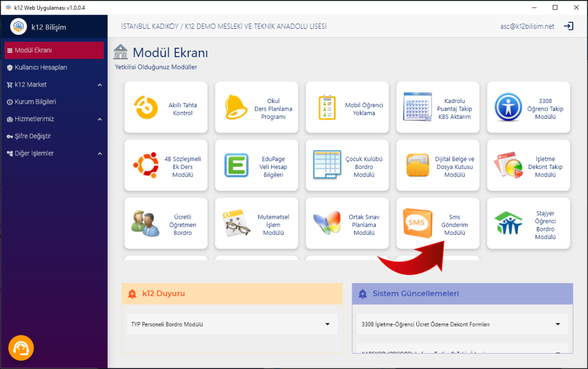The width and height of the screenshot is (588, 369).
Task: Open the 3308 Öğrenci Takip Modülü icon
Action: [x=508, y=107]
